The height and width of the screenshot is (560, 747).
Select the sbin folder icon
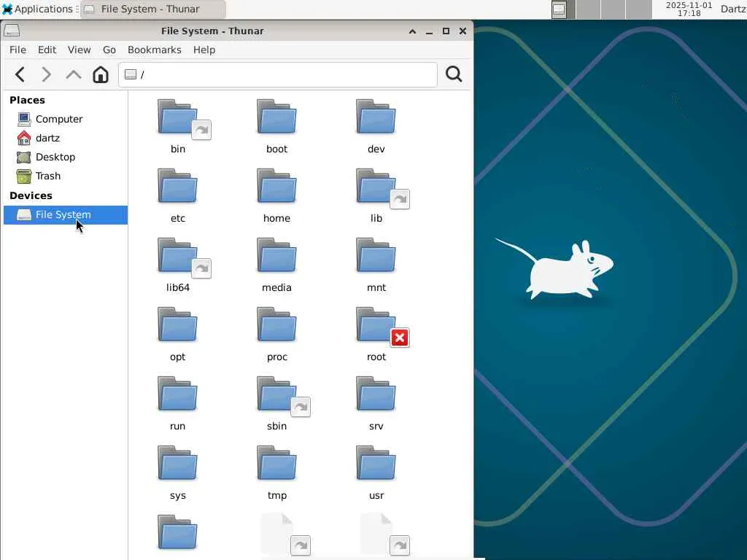point(276,394)
